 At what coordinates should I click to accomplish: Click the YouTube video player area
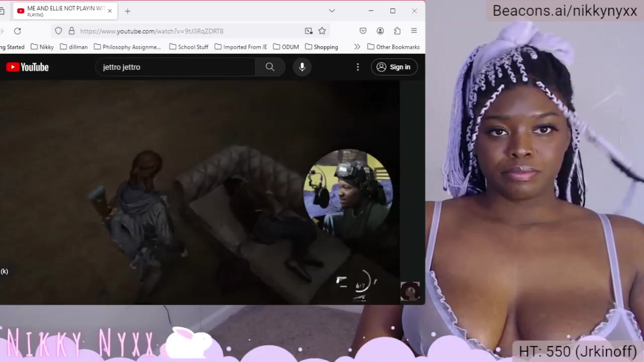pos(200,192)
